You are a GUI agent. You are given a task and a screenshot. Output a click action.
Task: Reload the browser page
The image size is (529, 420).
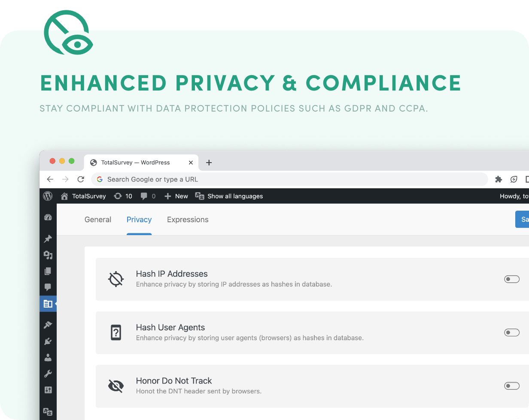pyautogui.click(x=81, y=179)
